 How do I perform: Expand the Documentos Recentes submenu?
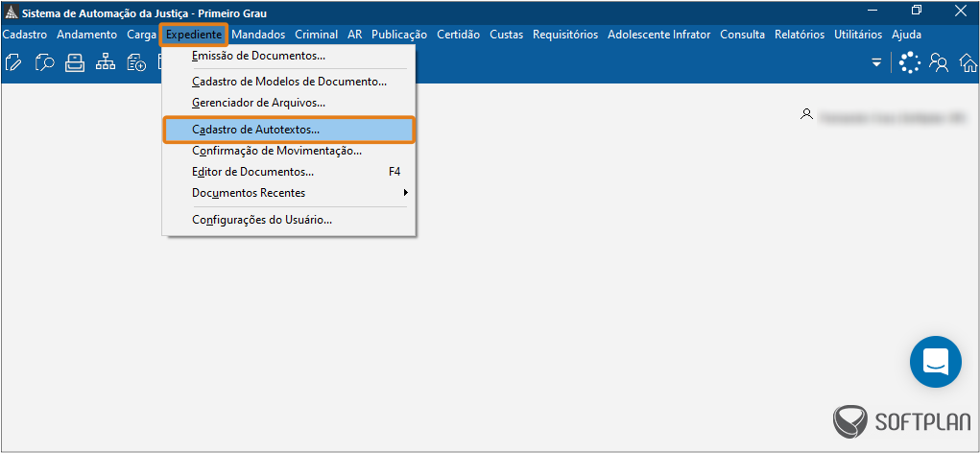click(x=288, y=193)
